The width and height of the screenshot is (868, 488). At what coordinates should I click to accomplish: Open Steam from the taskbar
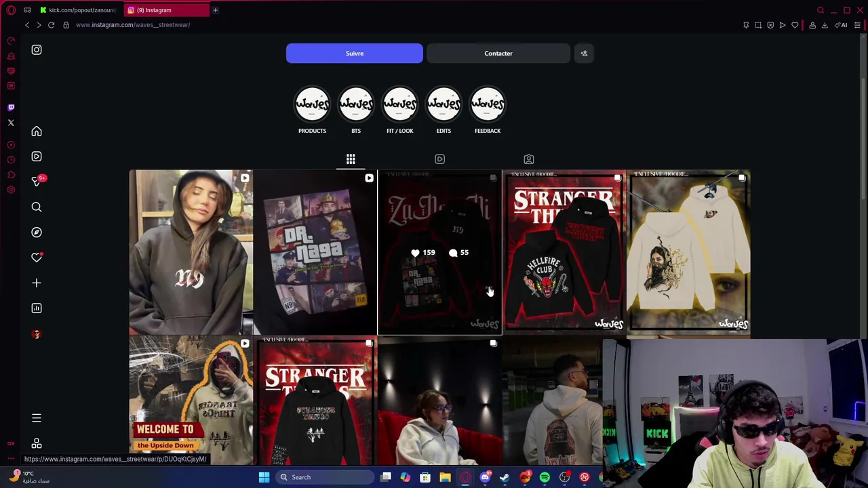coord(505,477)
